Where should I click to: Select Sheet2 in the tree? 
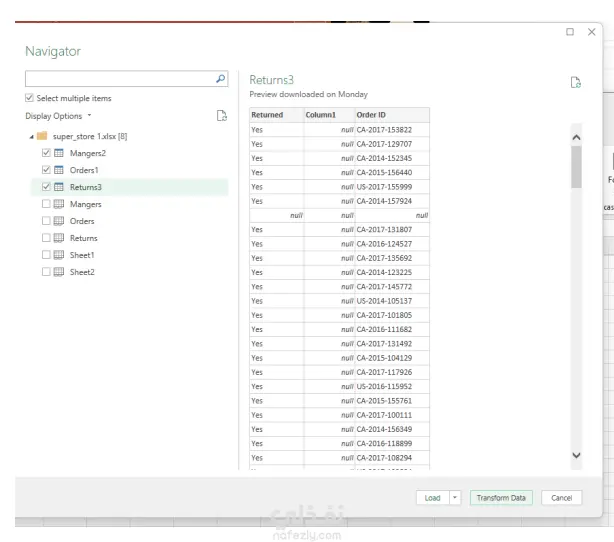click(x=82, y=272)
